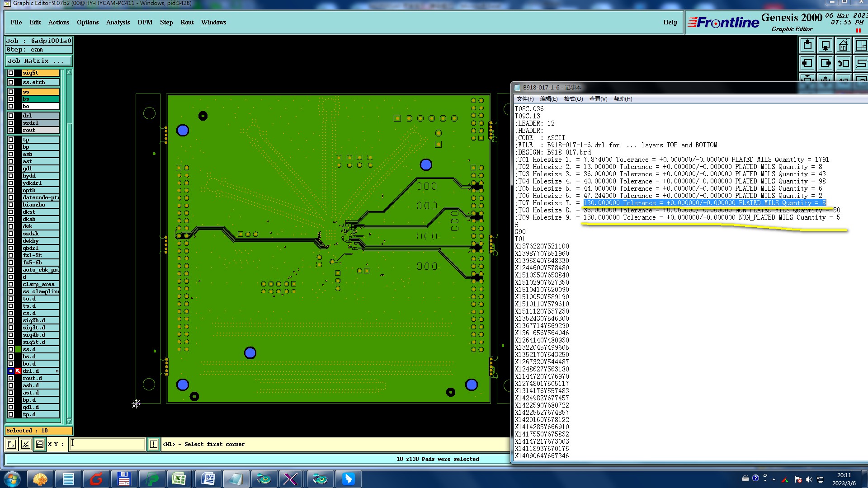Toggle the checkbox for layer drl
The image size is (868, 488).
(x=11, y=116)
